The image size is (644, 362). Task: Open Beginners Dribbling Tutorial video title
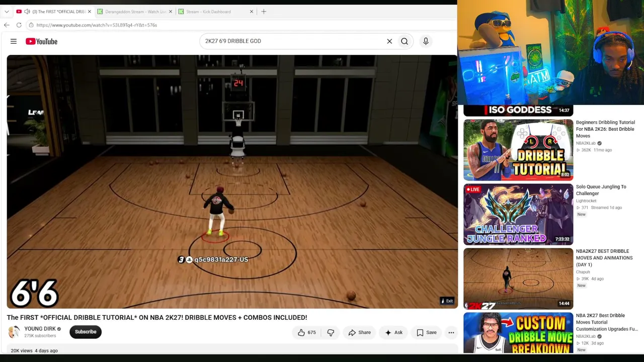coord(605,129)
